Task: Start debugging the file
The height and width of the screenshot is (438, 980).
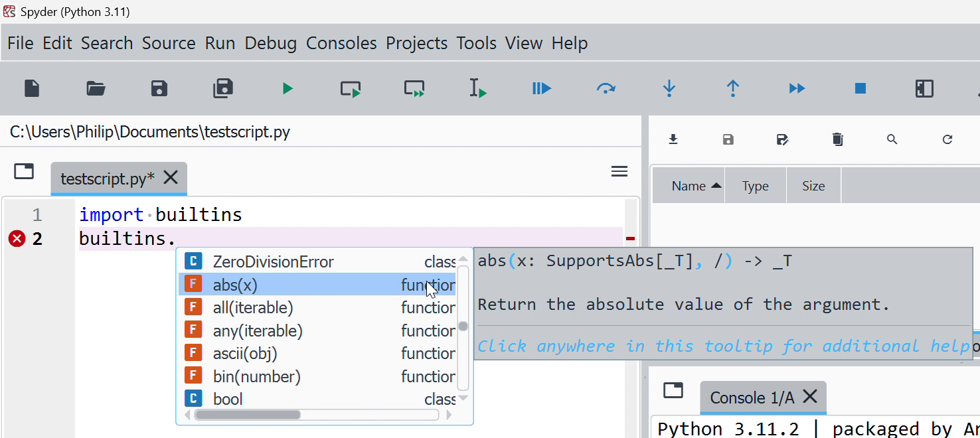Action: (542, 88)
